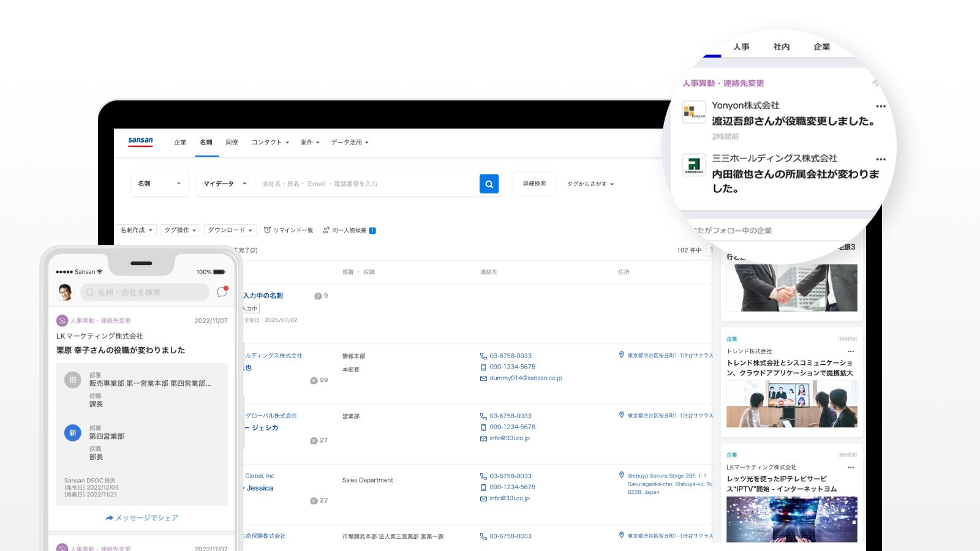Open the IPTV thumbnail on the LKマーケティング news card

[792, 519]
